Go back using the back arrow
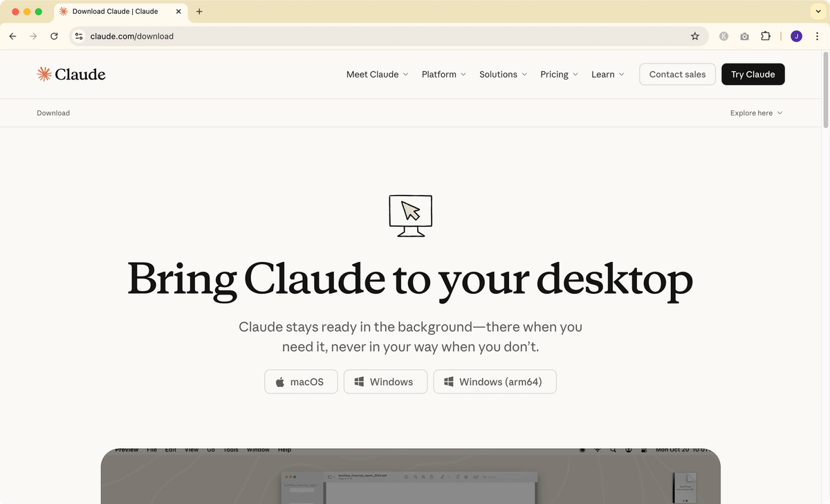Image resolution: width=830 pixels, height=504 pixels. pos(12,36)
